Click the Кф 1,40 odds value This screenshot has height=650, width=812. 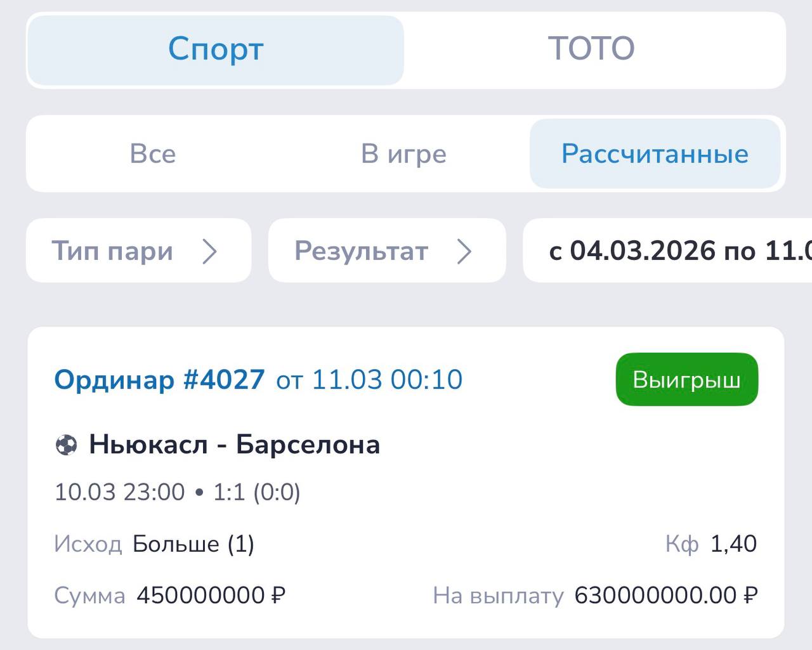coord(733,544)
